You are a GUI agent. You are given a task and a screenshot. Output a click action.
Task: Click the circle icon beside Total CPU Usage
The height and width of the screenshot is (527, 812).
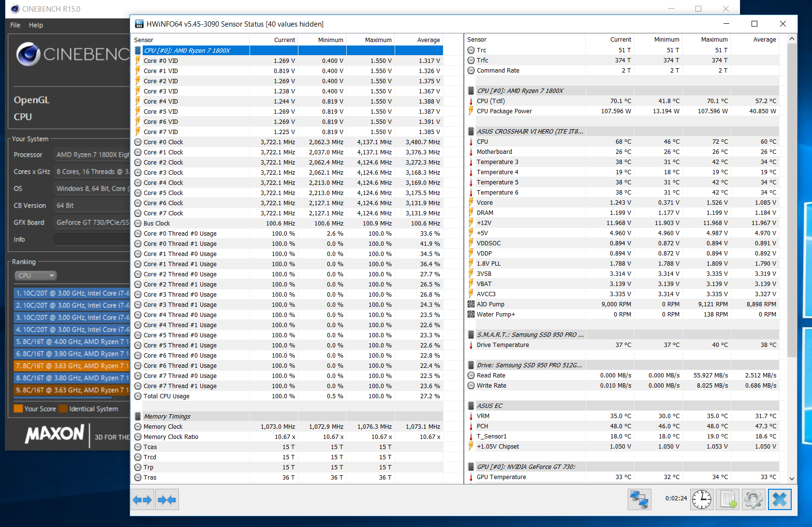pos(138,396)
